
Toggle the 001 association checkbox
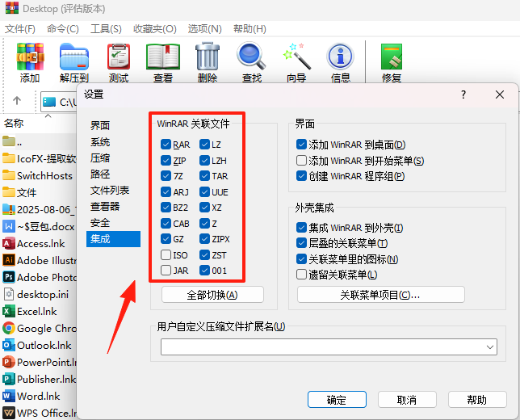(204, 271)
